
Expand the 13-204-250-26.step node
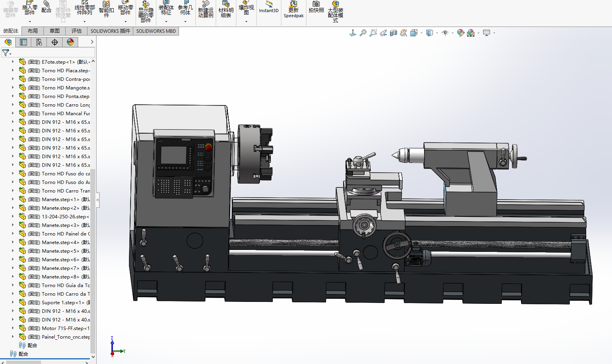pyautogui.click(x=13, y=216)
